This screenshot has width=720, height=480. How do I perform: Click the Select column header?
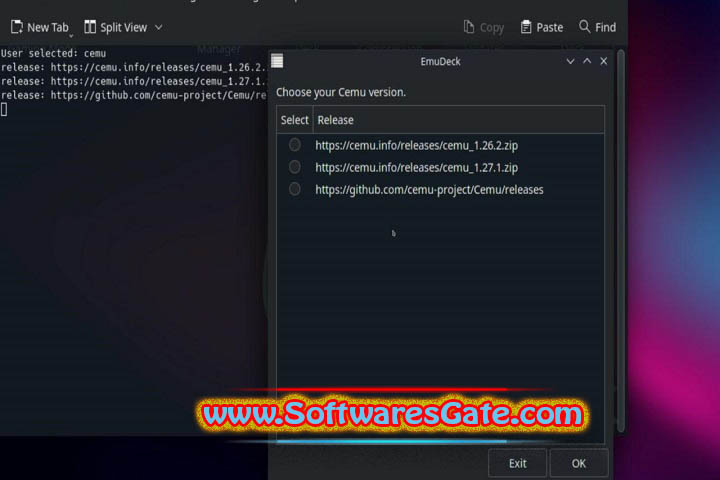tap(295, 120)
